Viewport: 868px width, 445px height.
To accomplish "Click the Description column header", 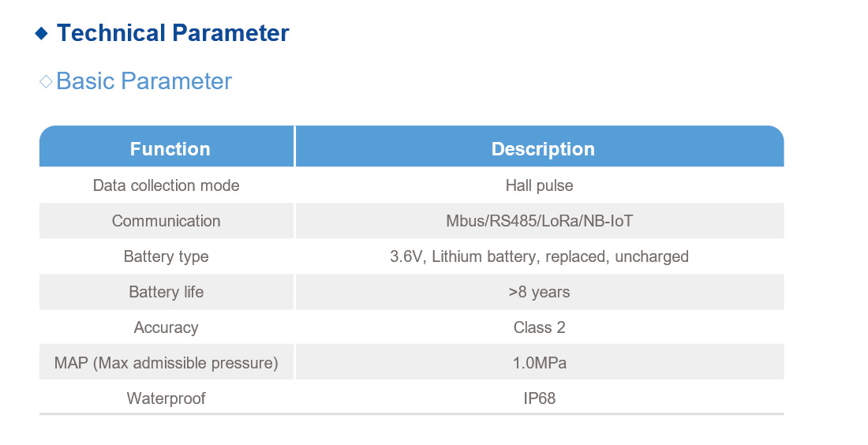I will point(543,149).
